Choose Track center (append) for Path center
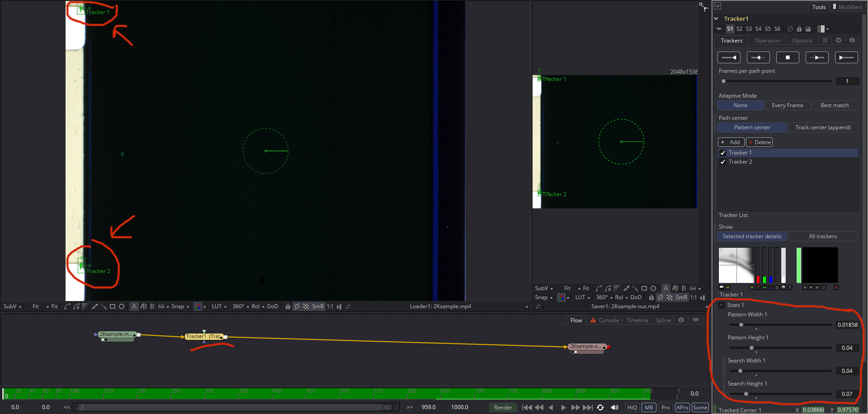The height and width of the screenshot is (414, 868). (x=823, y=127)
